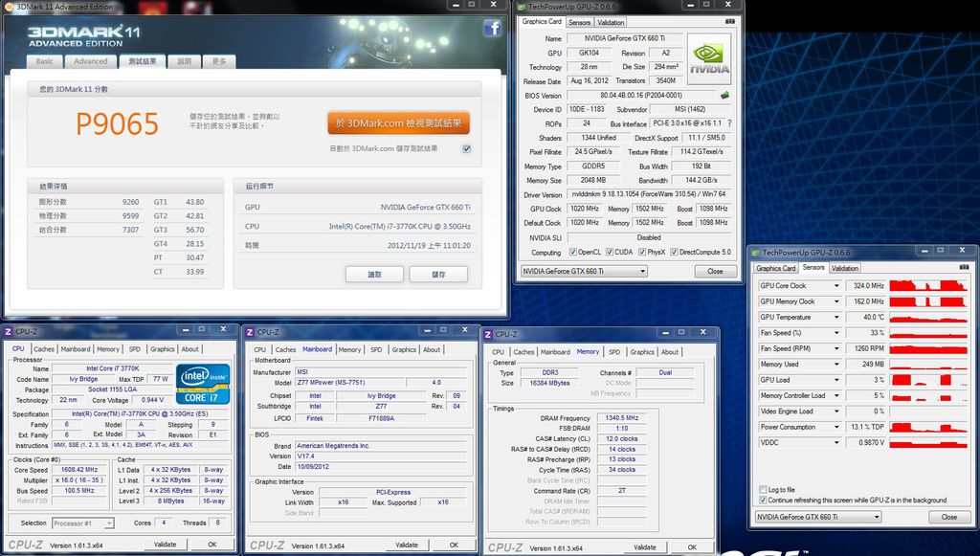
Task: Click the question mark next to Bus Interface
Action: point(729,123)
